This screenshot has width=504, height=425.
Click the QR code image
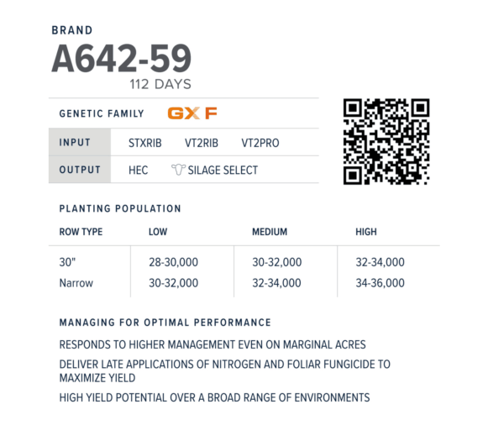click(x=386, y=141)
